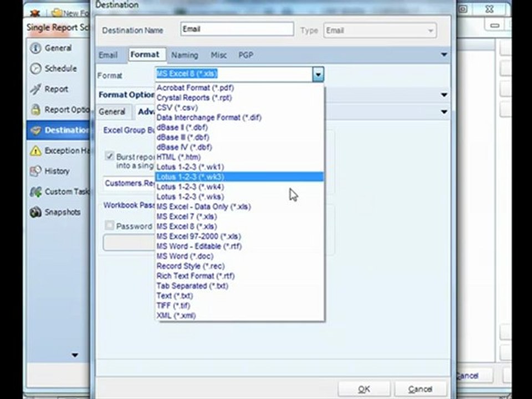Viewport: 532px width, 399px height.
Task: Choose MS Excel 97-2000 (*.xls)
Action: coord(239,236)
